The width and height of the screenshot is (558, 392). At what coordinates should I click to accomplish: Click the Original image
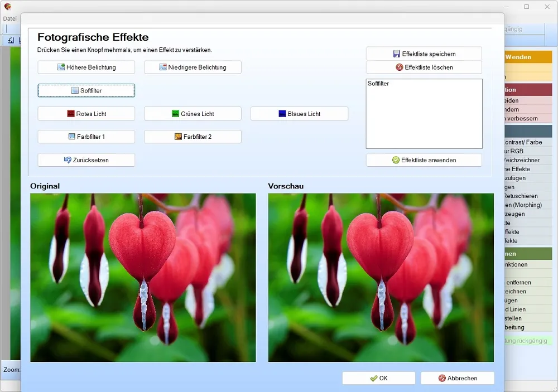143,278
